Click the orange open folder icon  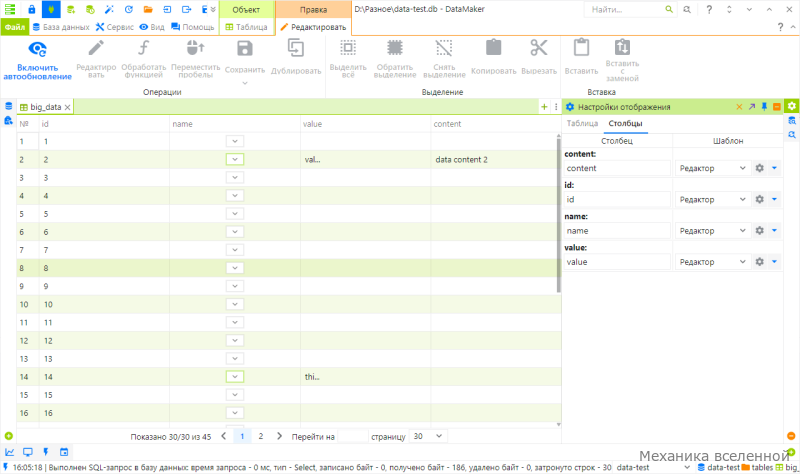point(148,9)
